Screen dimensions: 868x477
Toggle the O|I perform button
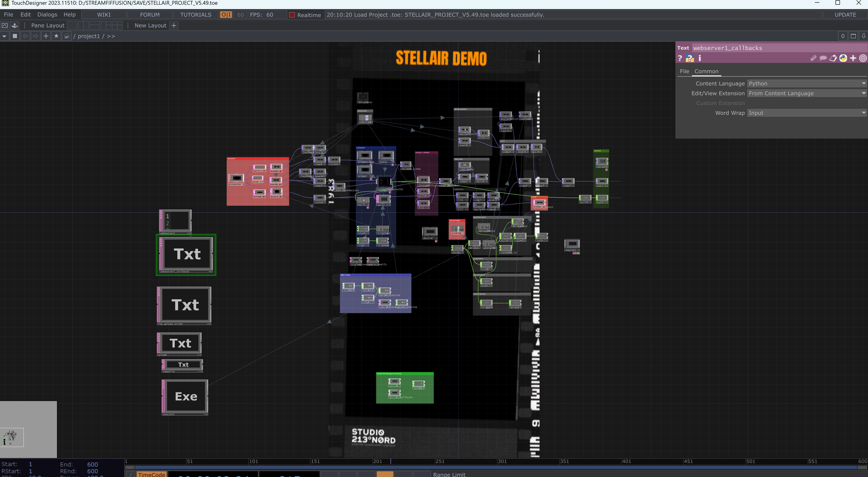[226, 15]
